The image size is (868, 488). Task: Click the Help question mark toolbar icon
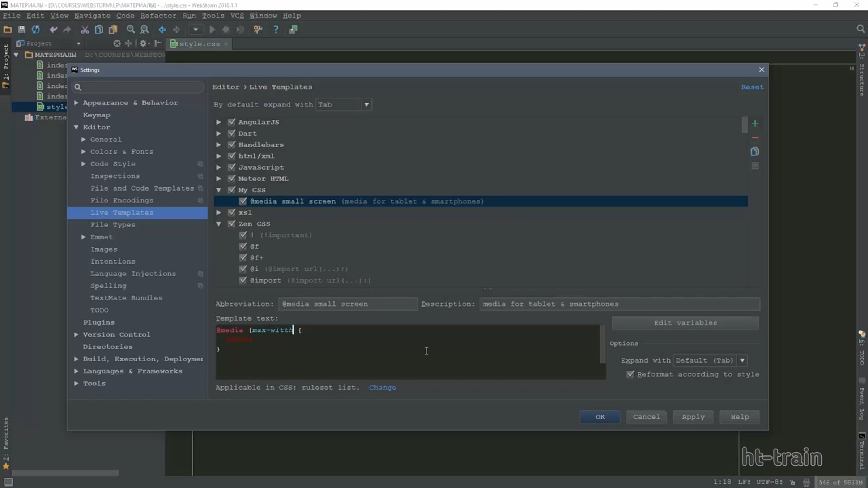(x=276, y=30)
